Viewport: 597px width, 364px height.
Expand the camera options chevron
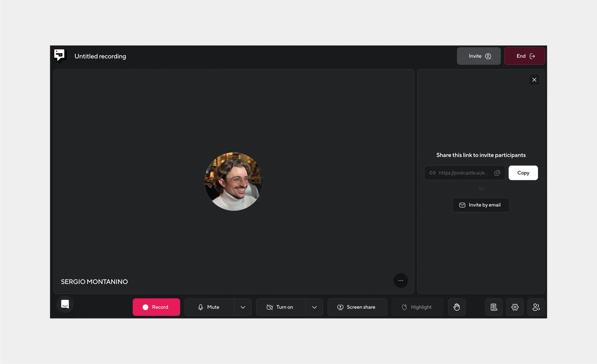(x=314, y=307)
